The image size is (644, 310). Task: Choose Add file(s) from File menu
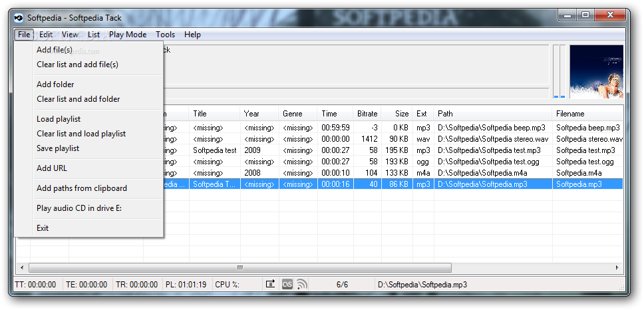tap(89, 50)
